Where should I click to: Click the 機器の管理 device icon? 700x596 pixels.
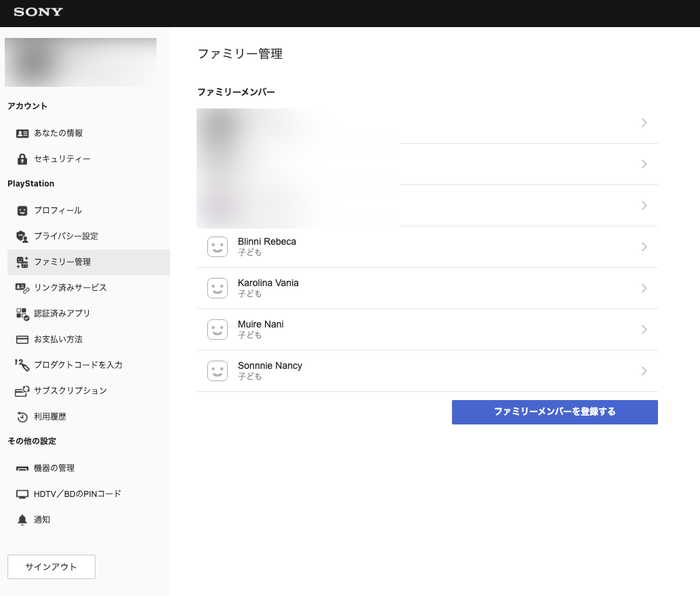pos(22,469)
